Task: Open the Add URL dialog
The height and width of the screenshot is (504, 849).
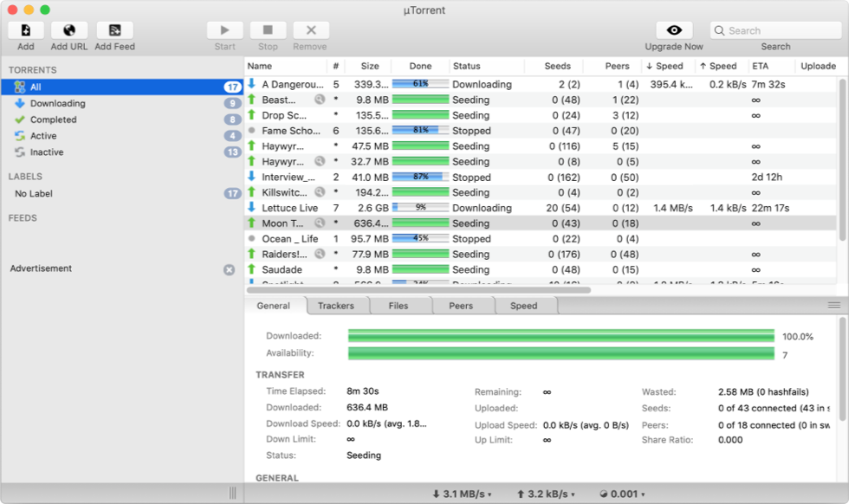Action: [68, 29]
